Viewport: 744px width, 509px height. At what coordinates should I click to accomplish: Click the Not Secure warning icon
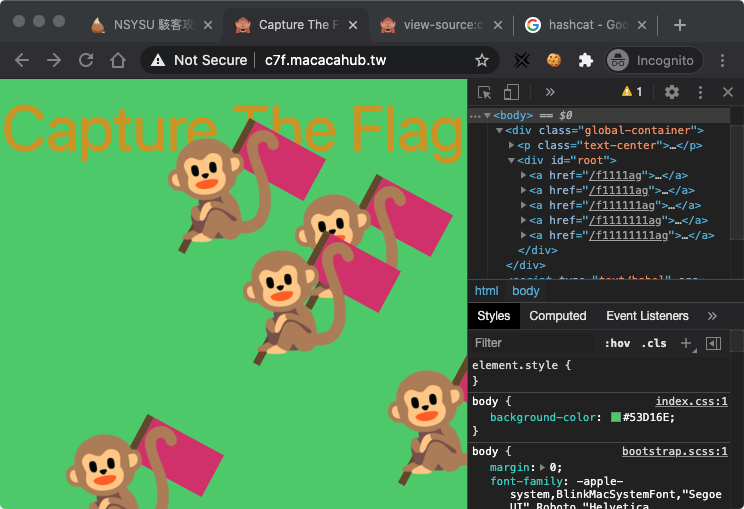pyautogui.click(x=158, y=60)
